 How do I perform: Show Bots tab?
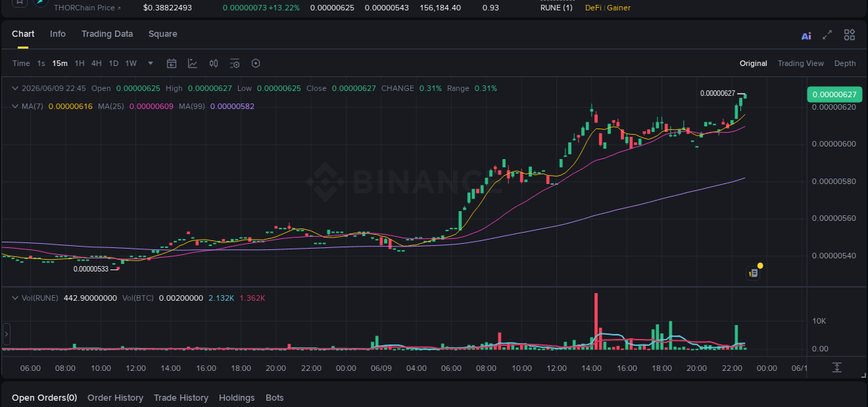point(275,398)
